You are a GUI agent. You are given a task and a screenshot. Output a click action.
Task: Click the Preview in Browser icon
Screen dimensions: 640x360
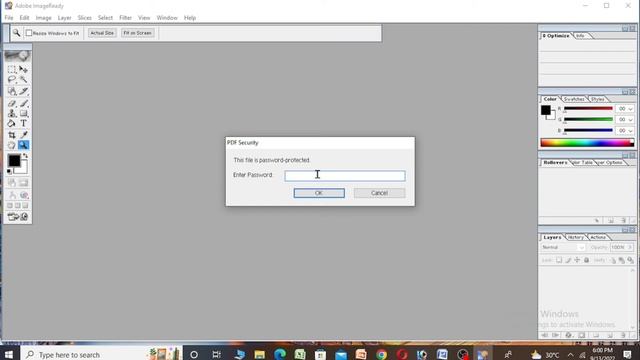click(24, 217)
